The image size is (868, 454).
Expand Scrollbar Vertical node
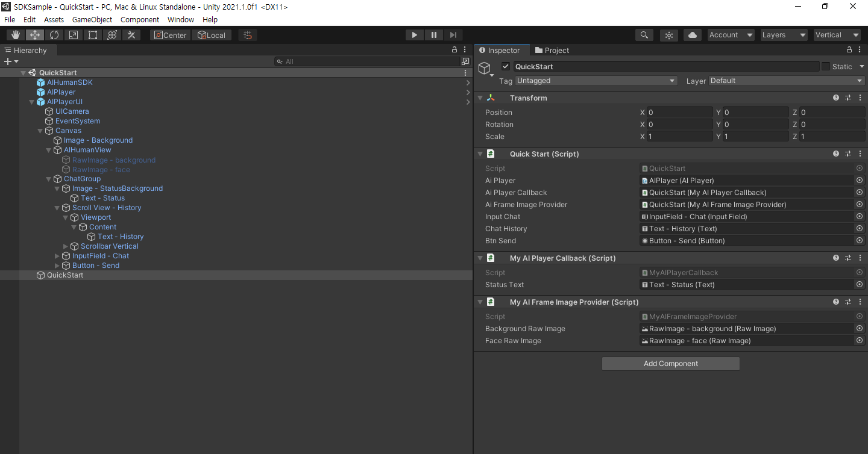coord(66,246)
